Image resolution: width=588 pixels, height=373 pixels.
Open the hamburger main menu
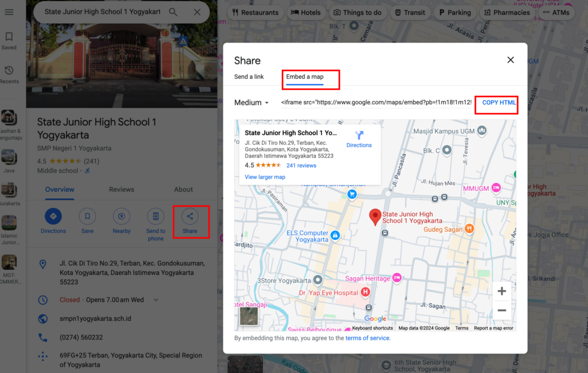click(9, 12)
